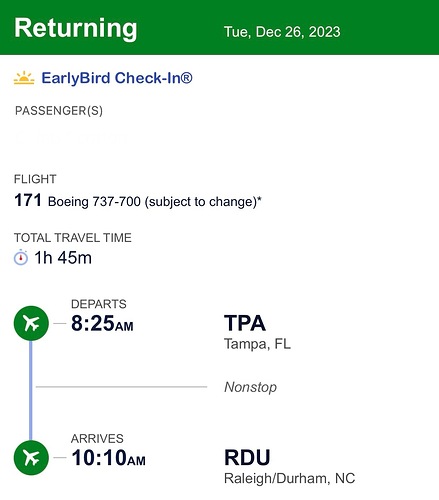Click the vertical route line between airports
Screen dimensions: 439x500
[x=31, y=390]
